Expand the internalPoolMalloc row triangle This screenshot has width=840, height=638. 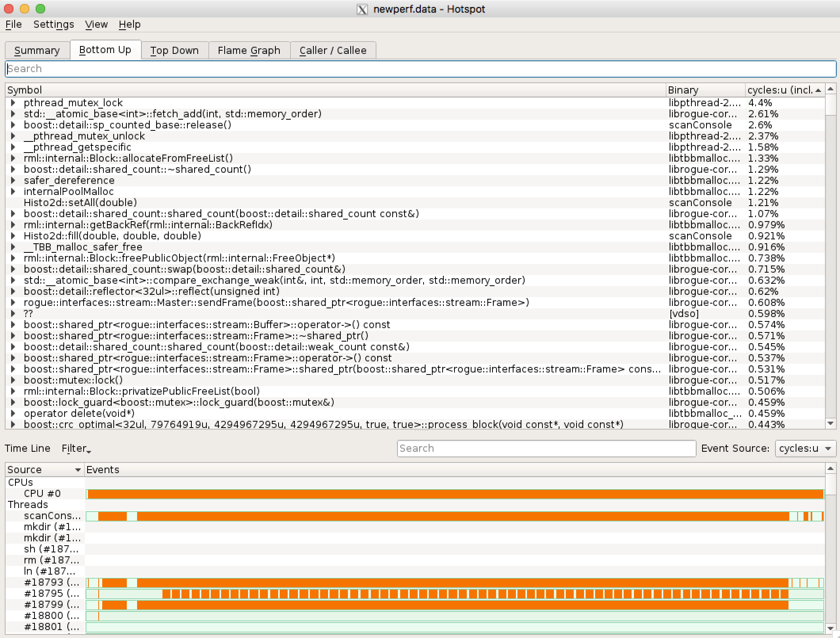pyautogui.click(x=13, y=191)
